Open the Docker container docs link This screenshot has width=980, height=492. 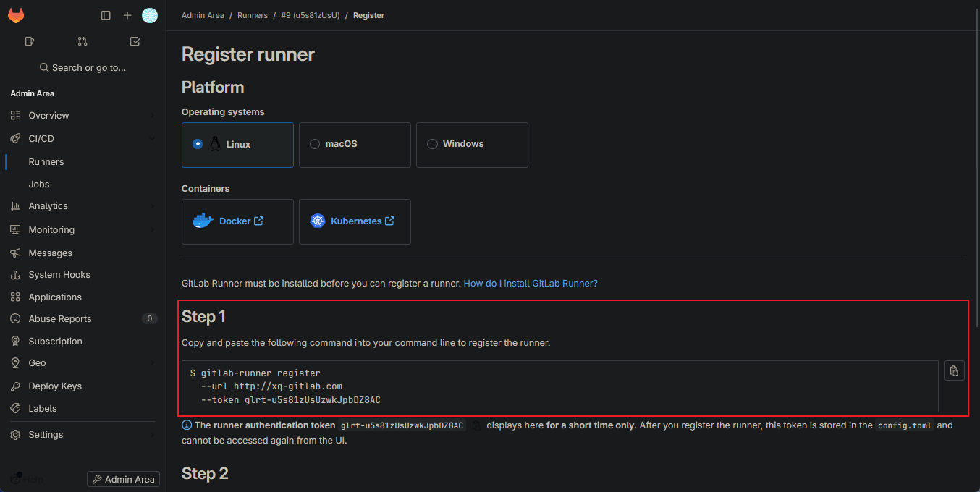point(241,221)
